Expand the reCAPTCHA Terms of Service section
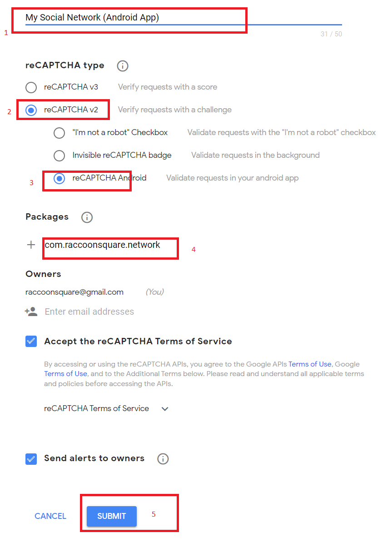Viewport: 392px width, 543px height. [x=164, y=408]
